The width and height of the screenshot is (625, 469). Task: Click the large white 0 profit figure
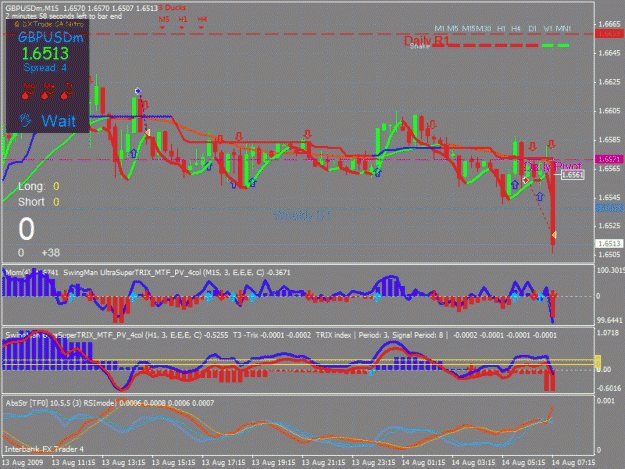click(26, 229)
